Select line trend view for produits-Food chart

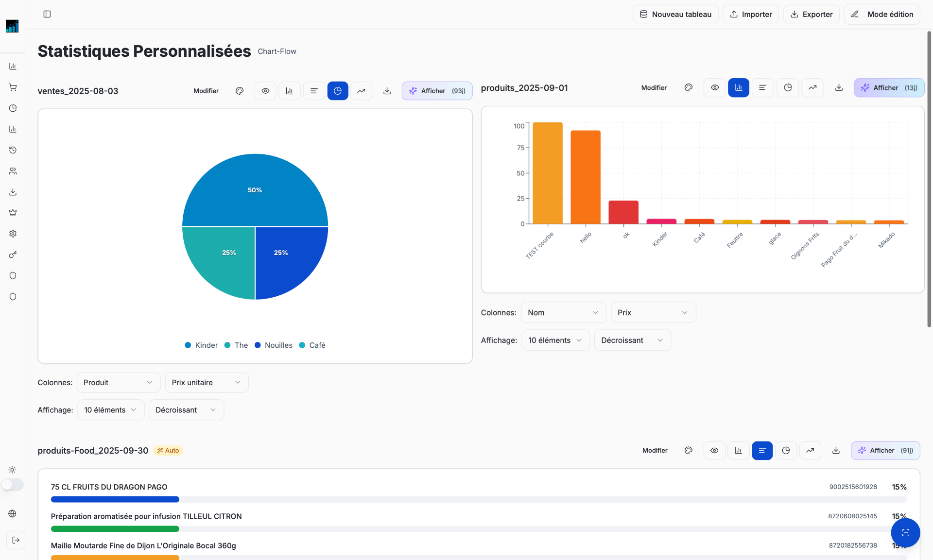810,451
